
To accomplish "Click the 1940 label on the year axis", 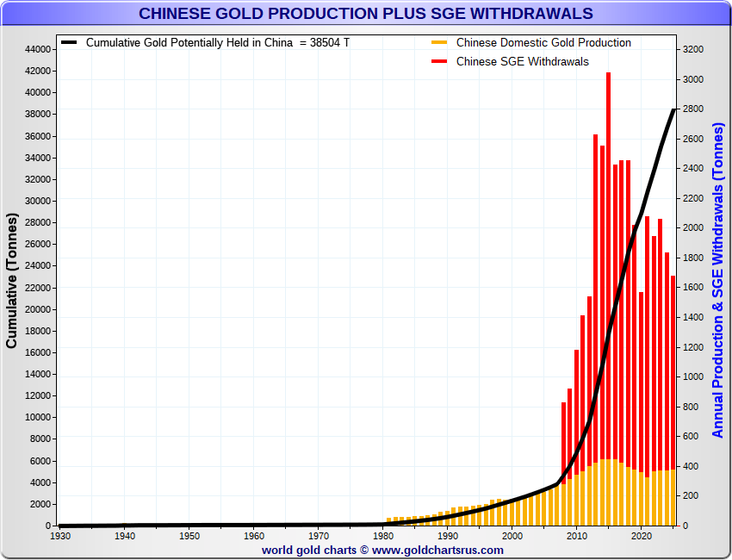I will (x=125, y=536).
